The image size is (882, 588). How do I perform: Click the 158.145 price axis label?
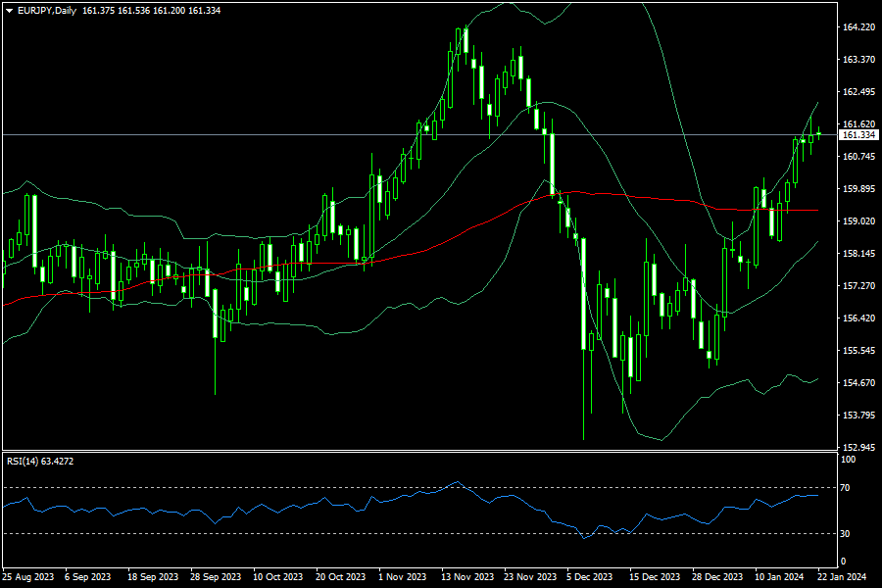click(x=858, y=253)
